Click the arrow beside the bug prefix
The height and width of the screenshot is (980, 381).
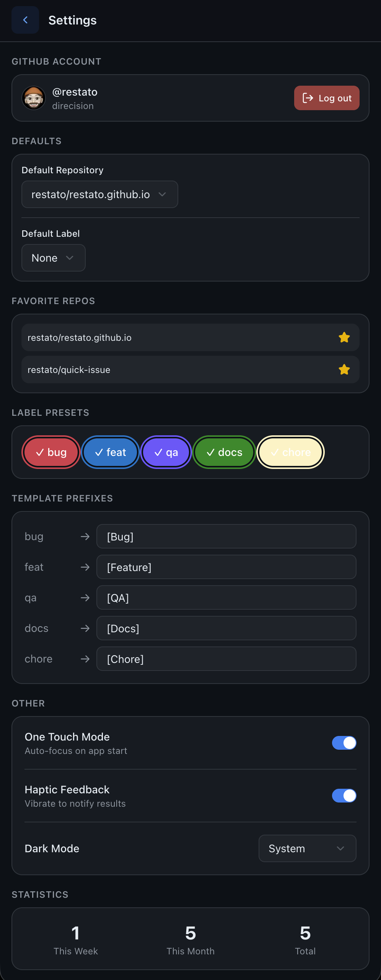pyautogui.click(x=85, y=536)
